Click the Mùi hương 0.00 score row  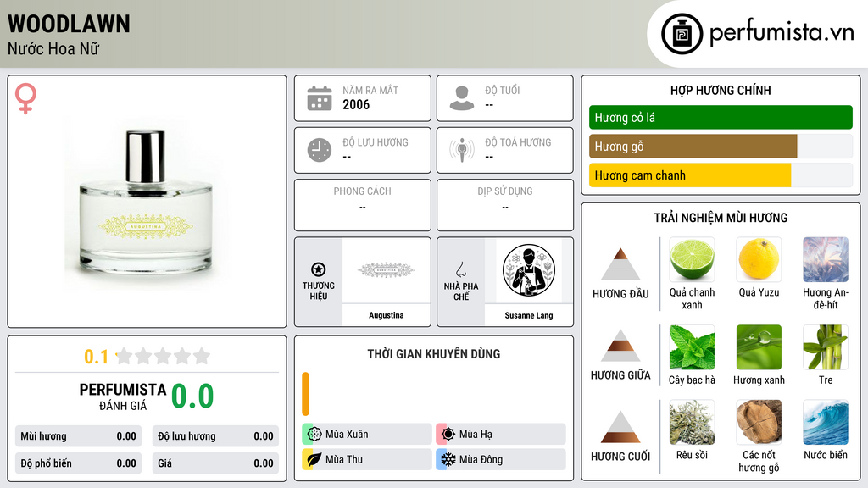pyautogui.click(x=78, y=436)
